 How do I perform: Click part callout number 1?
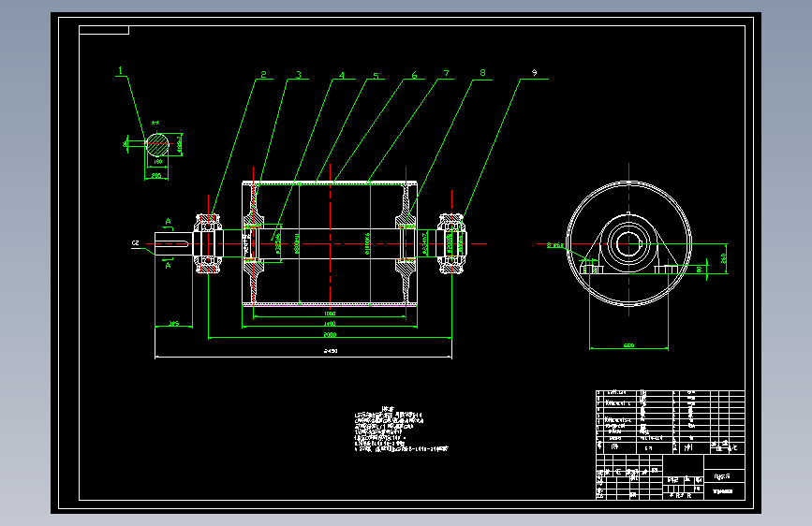click(121, 70)
